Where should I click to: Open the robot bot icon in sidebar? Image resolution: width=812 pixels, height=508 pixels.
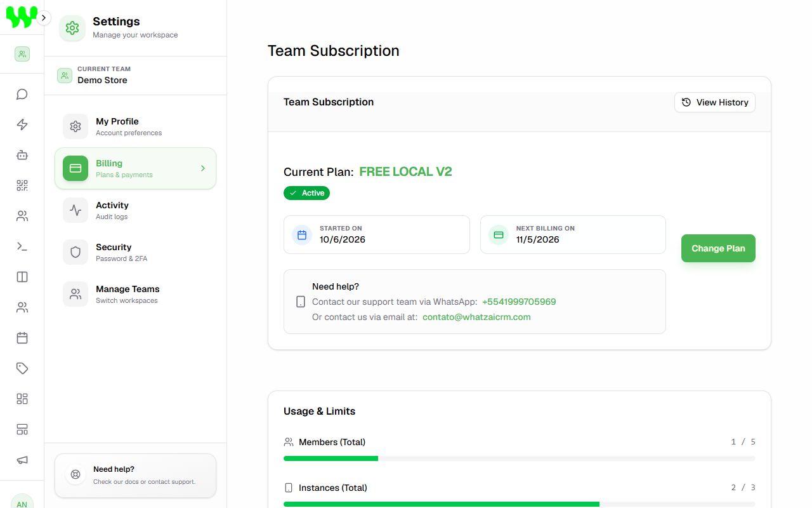click(x=22, y=155)
